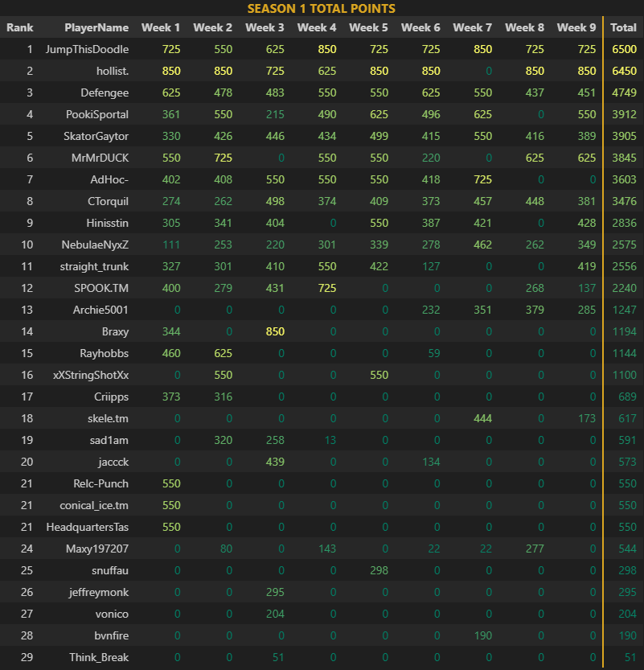Image resolution: width=644 pixels, height=670 pixels.
Task: Click PookiSportal's total of 3912
Action: pyautogui.click(x=625, y=114)
